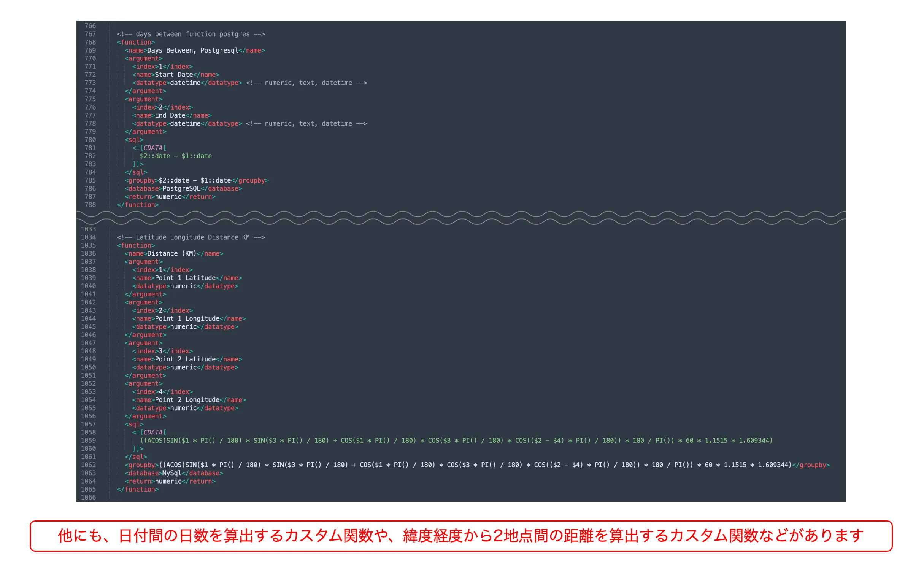Click the 'Days Between, Postgresql' name text
This screenshot has height=576, width=924.
point(192,50)
